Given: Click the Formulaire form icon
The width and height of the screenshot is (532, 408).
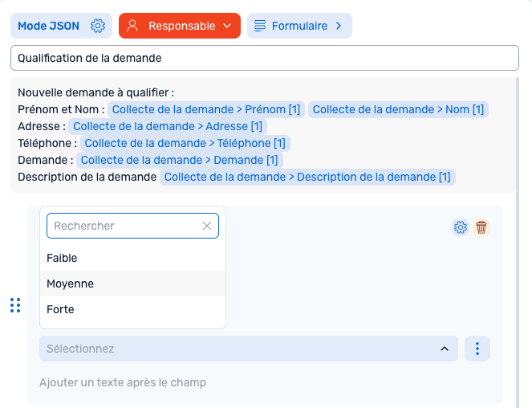Looking at the screenshot, I should click(x=260, y=26).
